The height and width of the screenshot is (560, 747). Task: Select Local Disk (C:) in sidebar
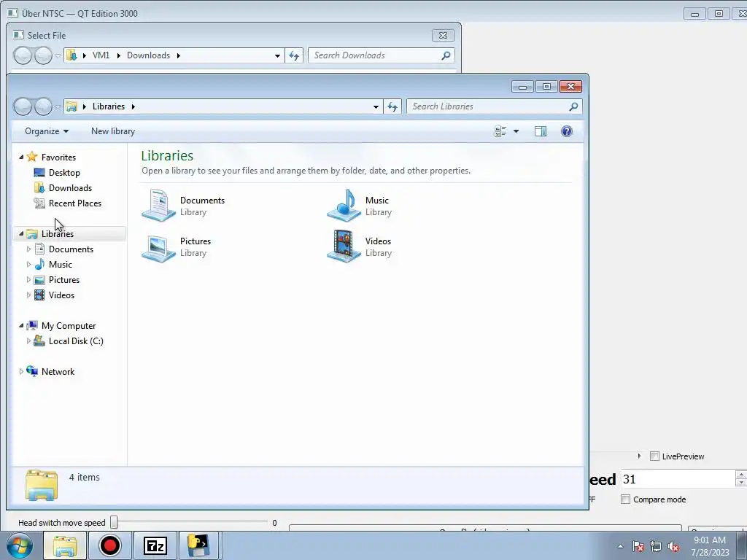76,341
